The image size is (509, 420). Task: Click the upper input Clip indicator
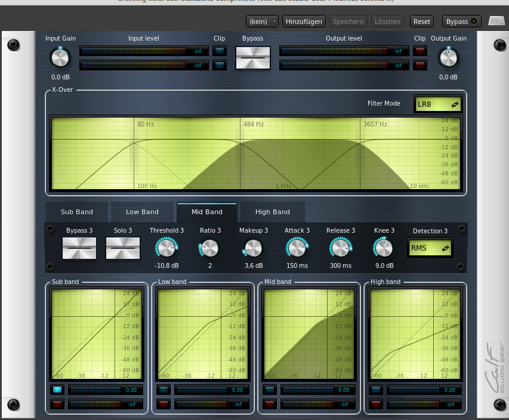(220, 51)
